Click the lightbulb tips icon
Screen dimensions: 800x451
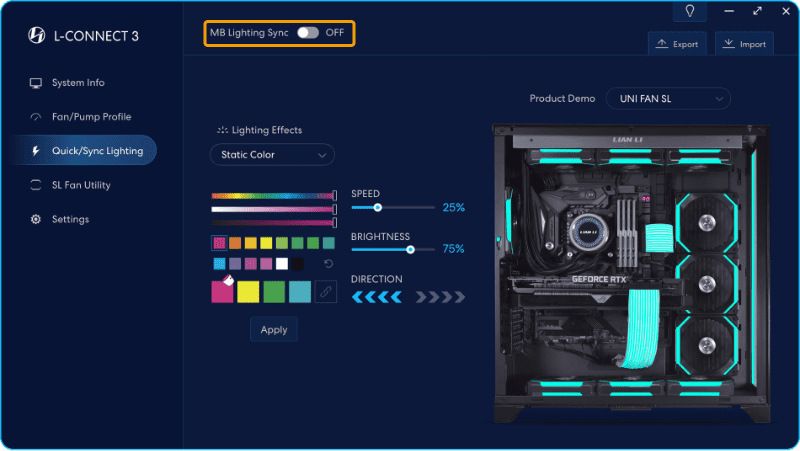(x=690, y=11)
